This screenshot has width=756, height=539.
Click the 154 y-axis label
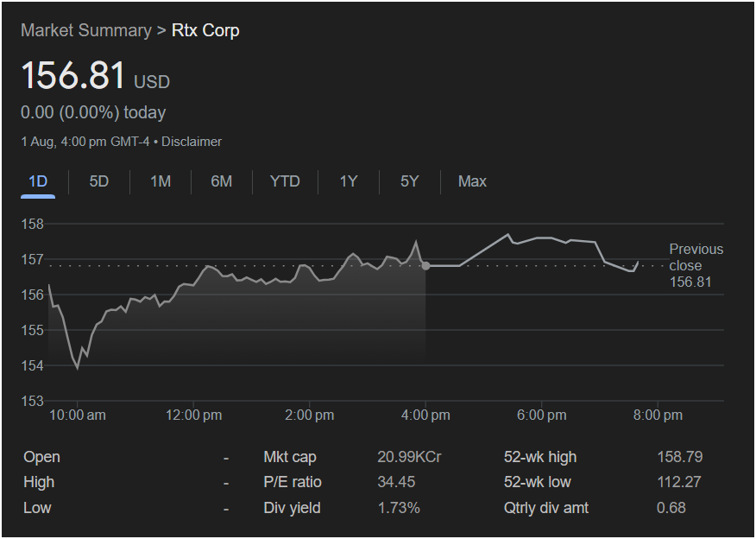tap(32, 365)
